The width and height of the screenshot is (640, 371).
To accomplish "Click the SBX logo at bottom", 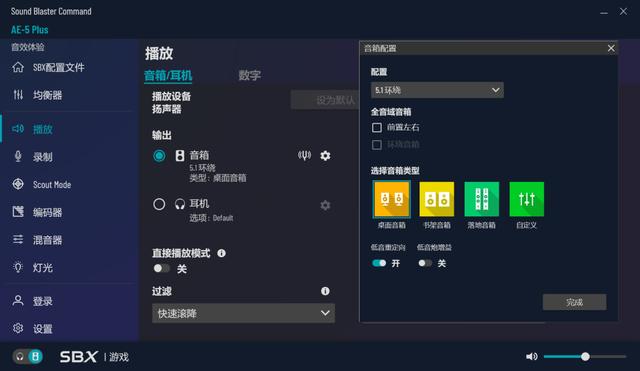I will click(x=78, y=357).
